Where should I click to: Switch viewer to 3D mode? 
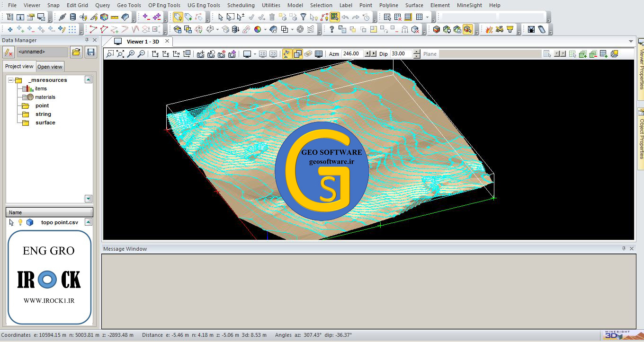[x=273, y=54]
